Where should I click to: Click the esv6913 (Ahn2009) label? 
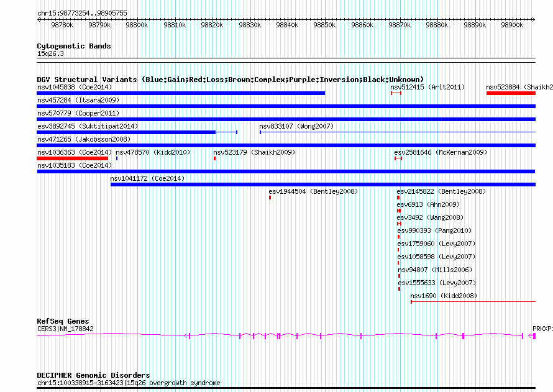[x=428, y=204]
